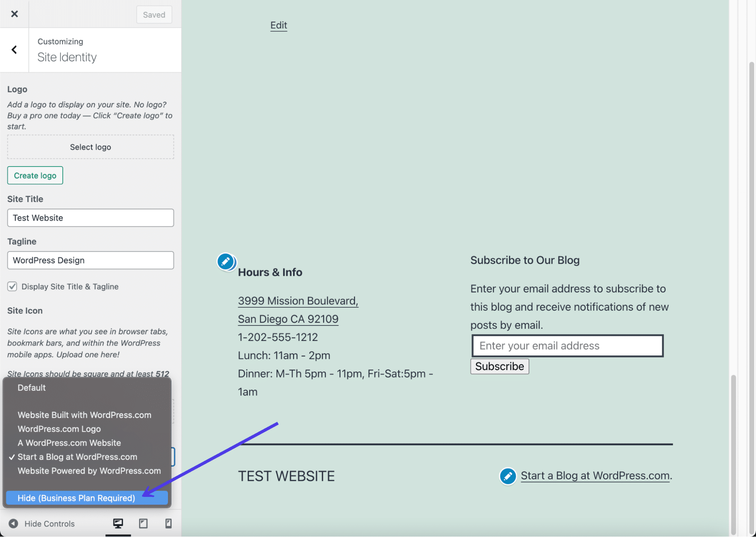
Task: Select 'A WordPress.com Website' menu item
Action: pos(69,443)
